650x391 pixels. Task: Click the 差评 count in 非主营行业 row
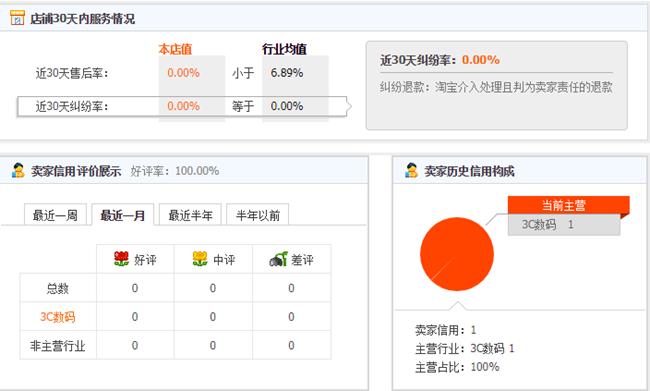tap(291, 345)
